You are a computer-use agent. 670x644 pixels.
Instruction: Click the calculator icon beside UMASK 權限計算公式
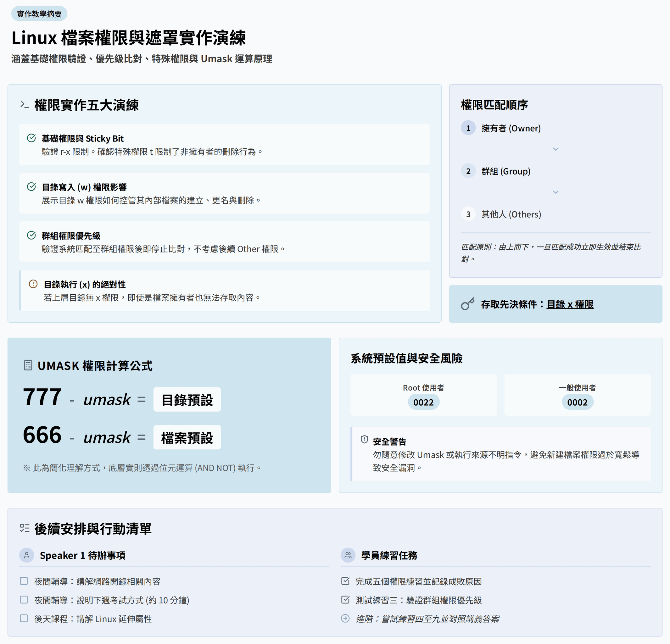click(28, 365)
